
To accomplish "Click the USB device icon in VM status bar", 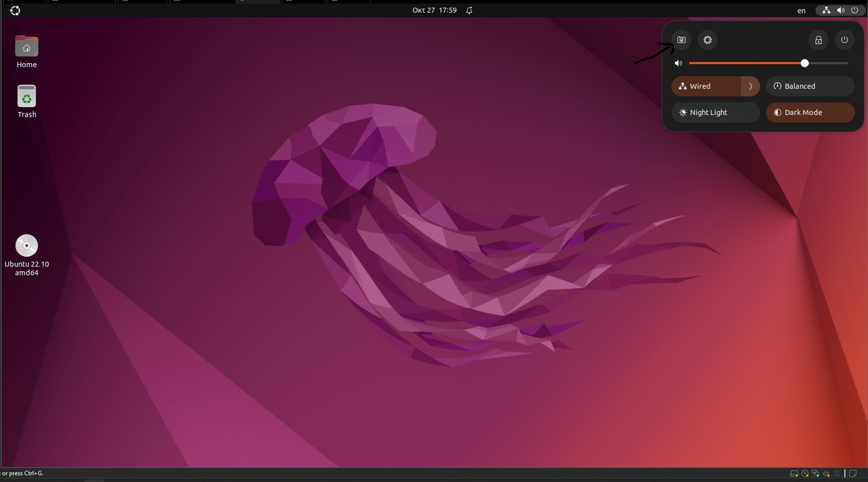I will (836, 473).
